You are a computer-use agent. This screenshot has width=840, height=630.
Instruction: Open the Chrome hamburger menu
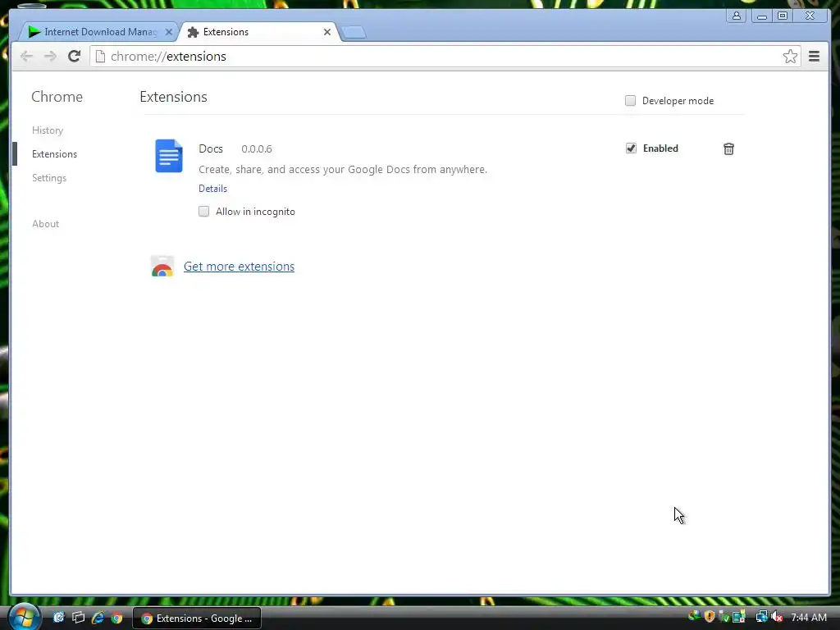pyautogui.click(x=815, y=57)
